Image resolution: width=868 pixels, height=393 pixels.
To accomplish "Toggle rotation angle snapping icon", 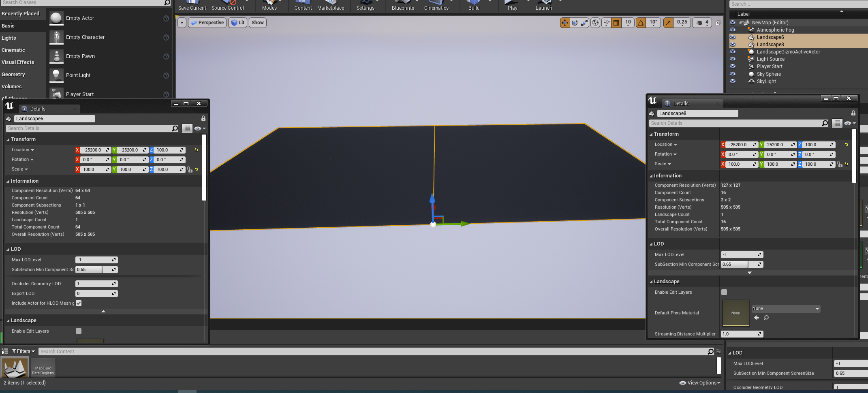I will point(641,23).
